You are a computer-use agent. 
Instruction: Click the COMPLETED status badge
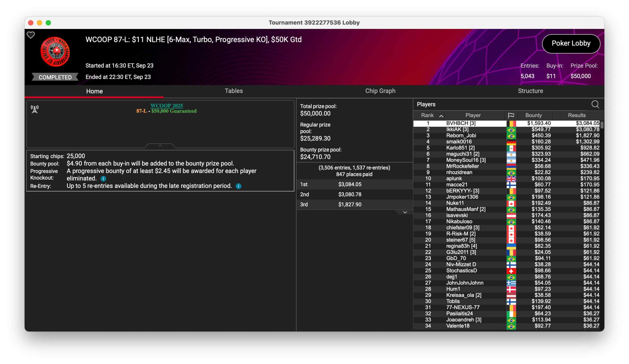coord(55,77)
